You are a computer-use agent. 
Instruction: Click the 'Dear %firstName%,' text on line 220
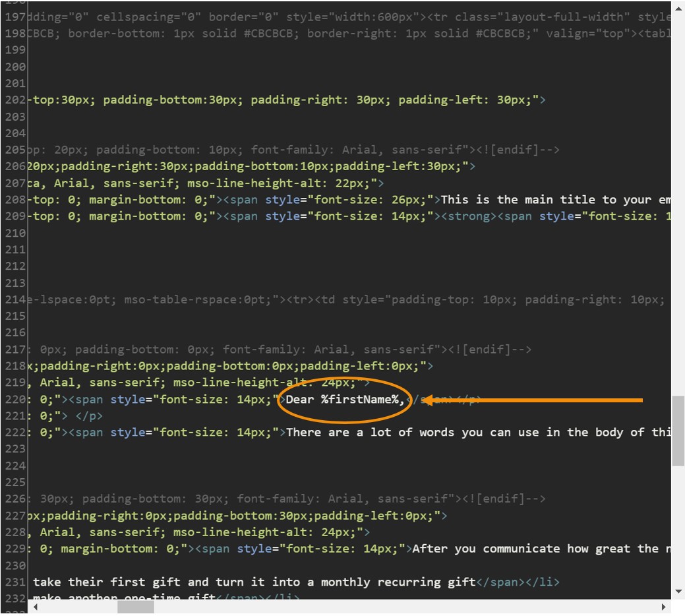click(x=345, y=399)
